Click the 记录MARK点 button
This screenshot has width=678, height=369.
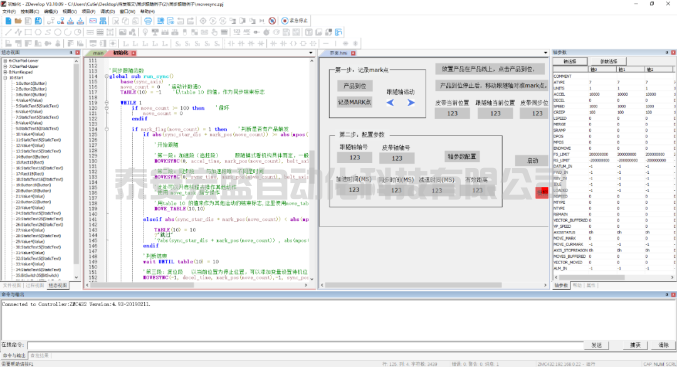355,103
